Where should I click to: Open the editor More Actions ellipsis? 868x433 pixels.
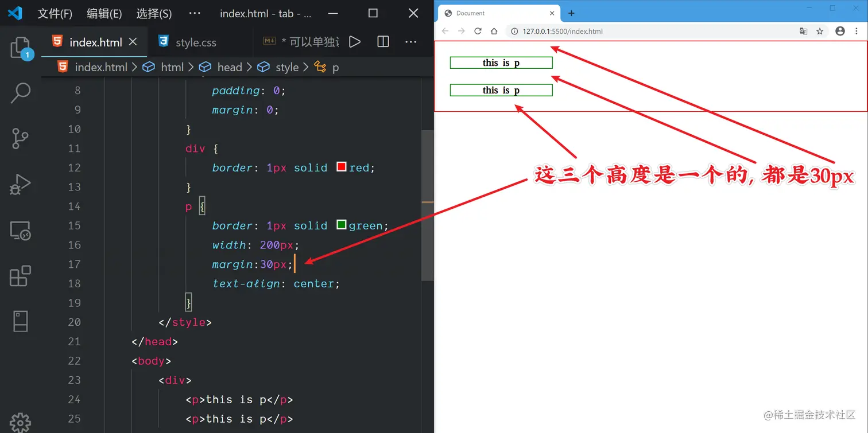pyautogui.click(x=411, y=42)
